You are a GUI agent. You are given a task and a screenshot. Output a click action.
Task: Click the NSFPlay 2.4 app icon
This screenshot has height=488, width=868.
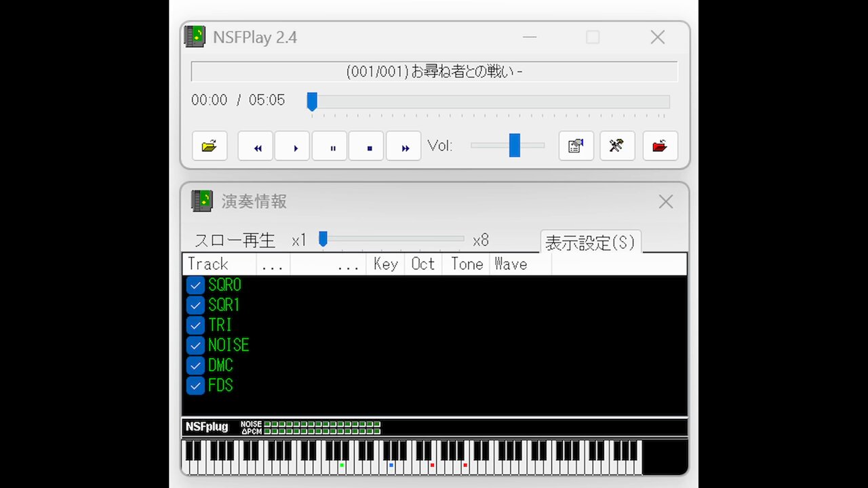[x=195, y=37]
